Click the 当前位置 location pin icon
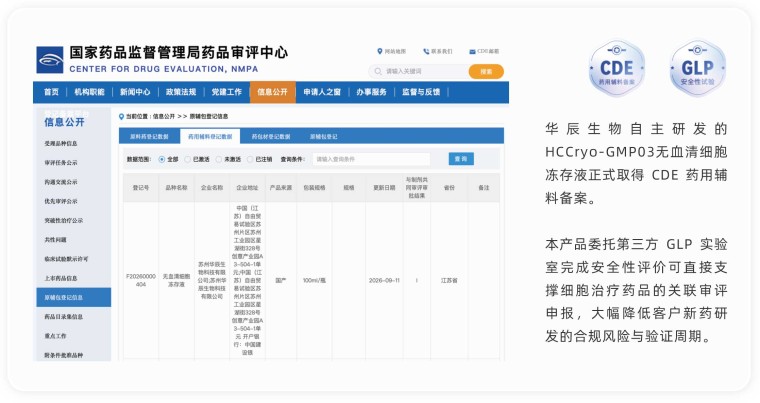Screen dimensions: 760x403 click(121, 116)
